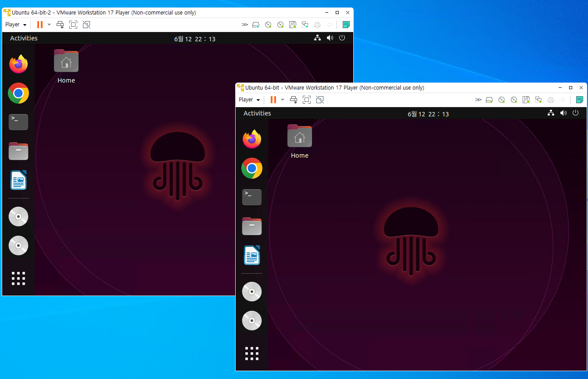The width and height of the screenshot is (588, 379).
Task: Click wired network indicator in Ubuntu 64-bit-2 top bar
Action: [x=317, y=38]
